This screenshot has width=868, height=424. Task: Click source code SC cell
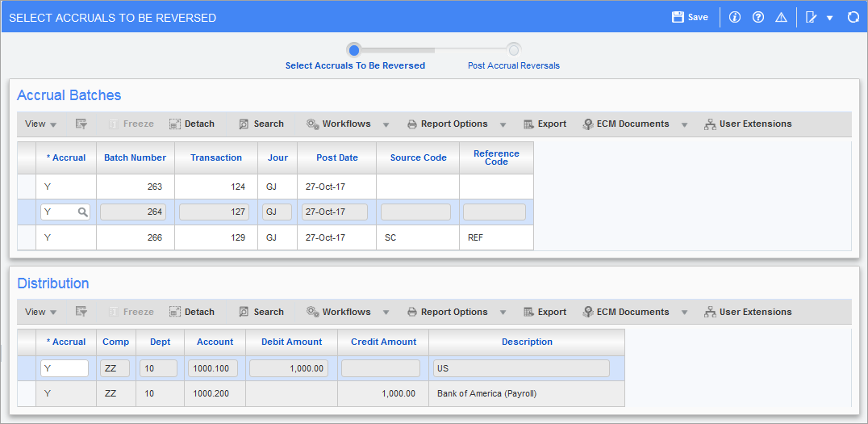pos(418,237)
